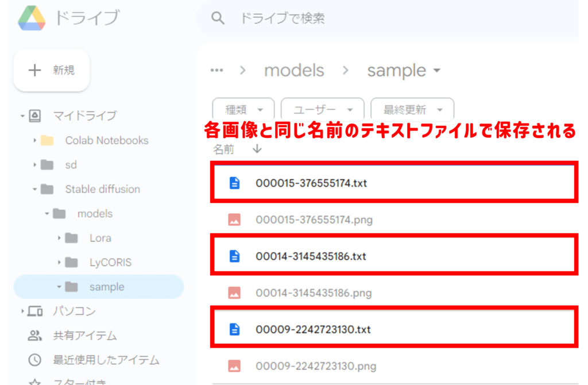The width and height of the screenshot is (588, 385).
Task: Click the image icon for 000015-376555174.png
Action: 234,220
